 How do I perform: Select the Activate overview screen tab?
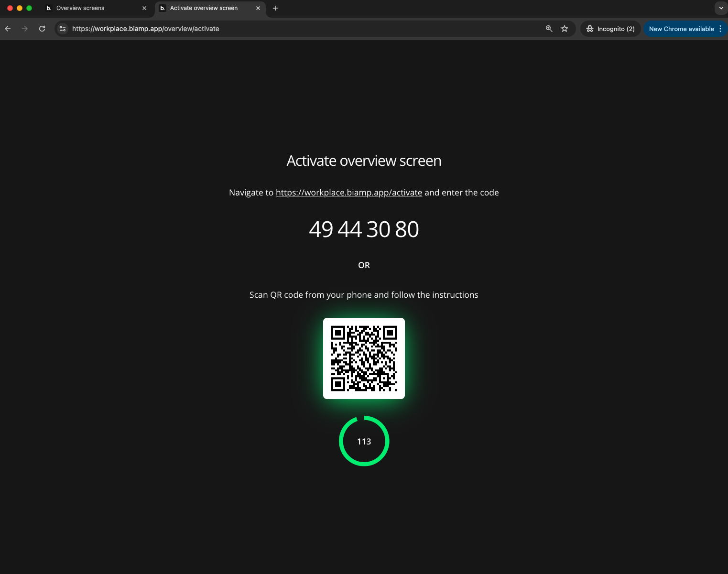210,8
